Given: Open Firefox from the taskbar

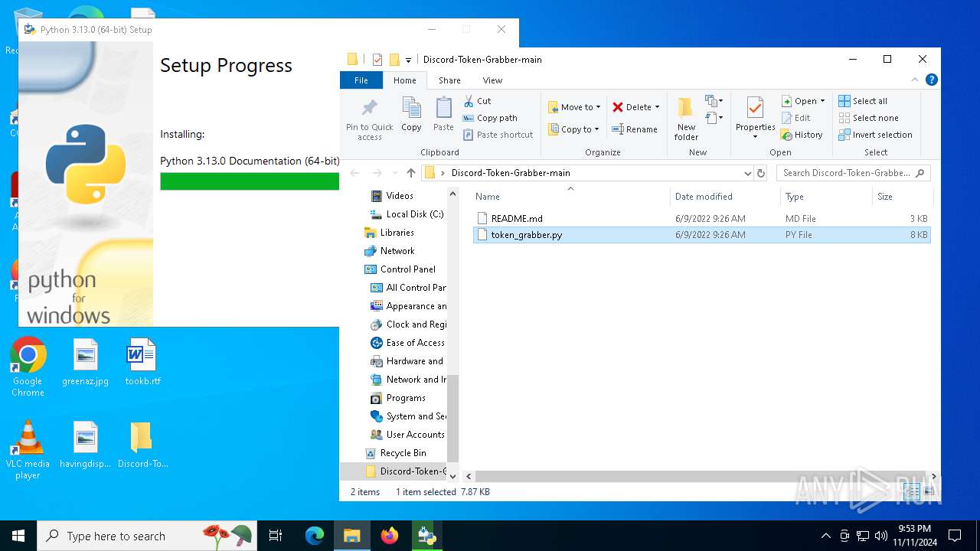Looking at the screenshot, I should tap(390, 536).
